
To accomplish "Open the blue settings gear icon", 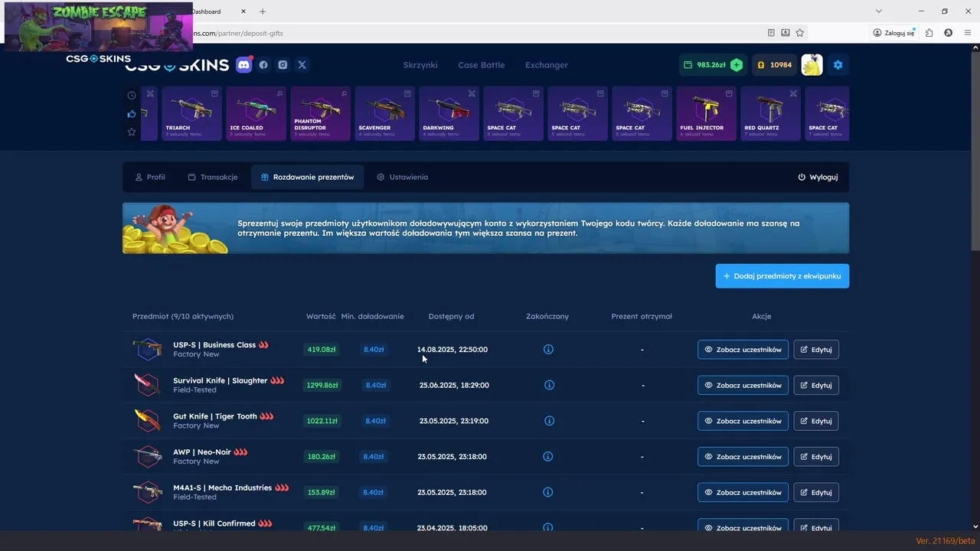I will click(x=838, y=65).
